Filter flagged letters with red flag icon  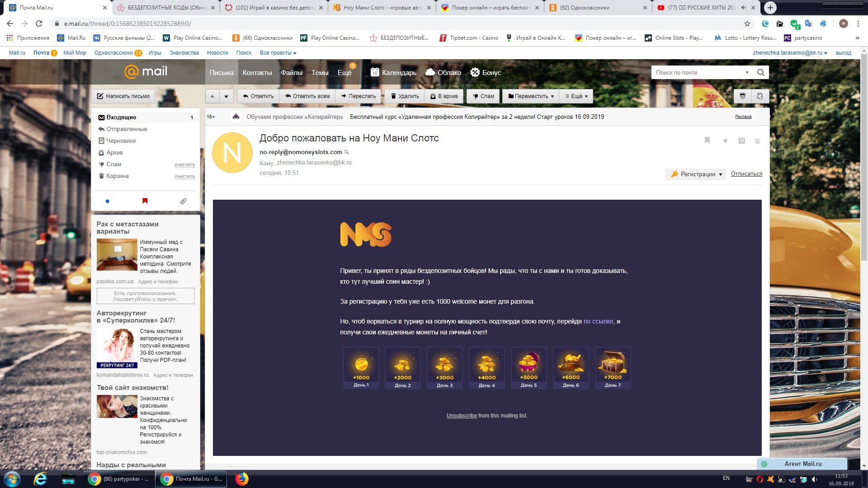(145, 201)
